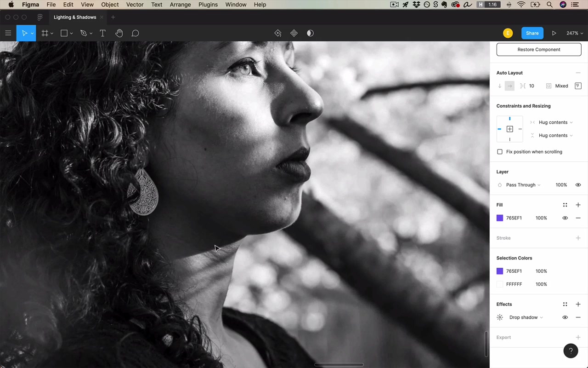Select the Text tool

pos(102,33)
